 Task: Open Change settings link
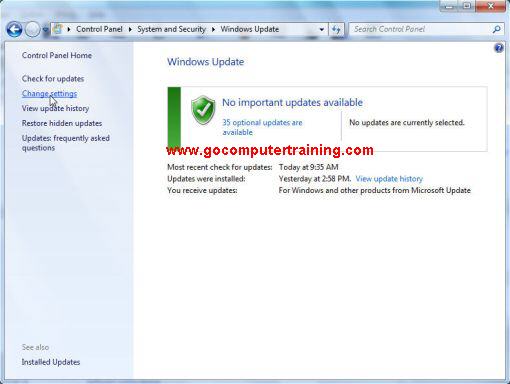click(x=49, y=94)
